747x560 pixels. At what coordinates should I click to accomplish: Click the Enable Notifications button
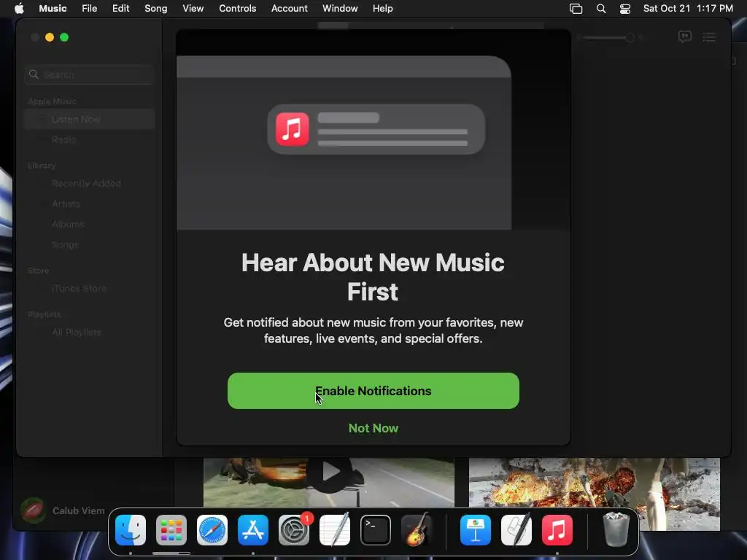(373, 391)
